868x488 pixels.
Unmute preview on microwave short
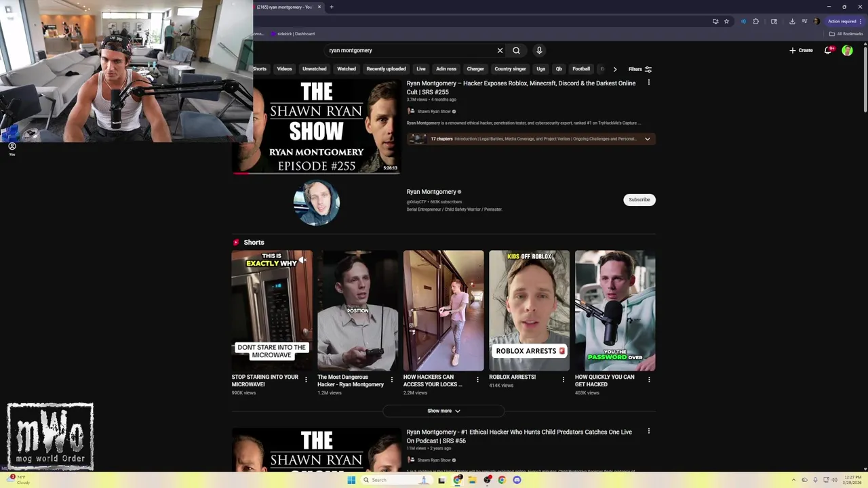[x=303, y=260]
